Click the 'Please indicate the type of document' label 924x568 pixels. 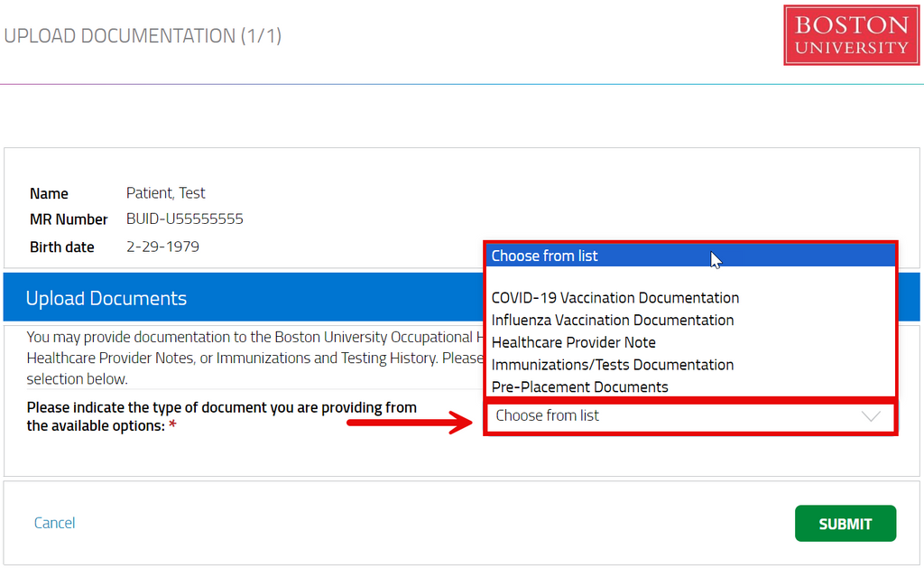tap(222, 416)
